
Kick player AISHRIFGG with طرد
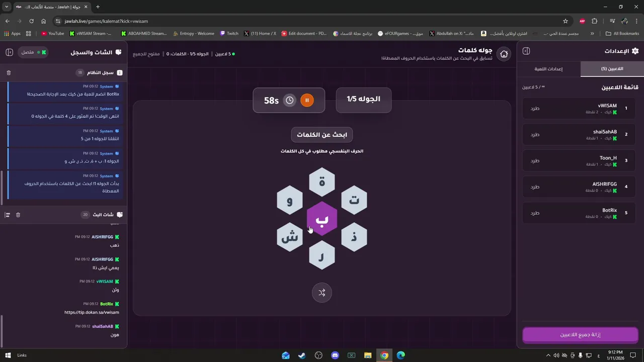click(x=535, y=187)
